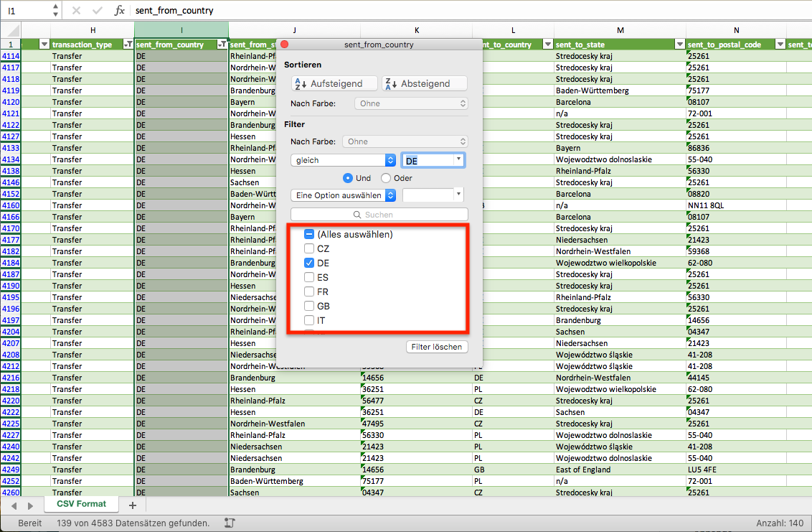Open the Eine Option auswählen dropdown
The image size is (812, 532).
[344, 195]
